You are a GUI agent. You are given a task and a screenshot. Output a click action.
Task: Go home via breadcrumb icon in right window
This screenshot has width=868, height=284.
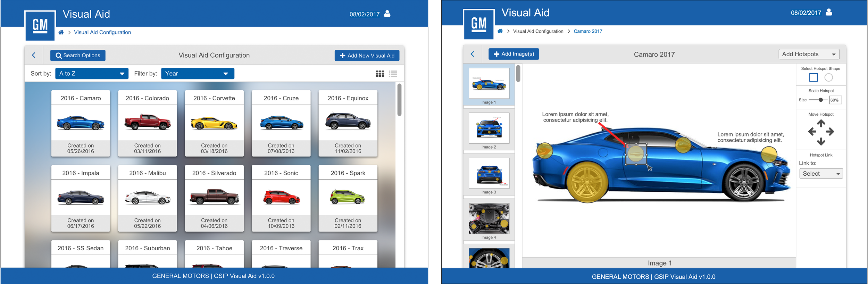click(500, 31)
